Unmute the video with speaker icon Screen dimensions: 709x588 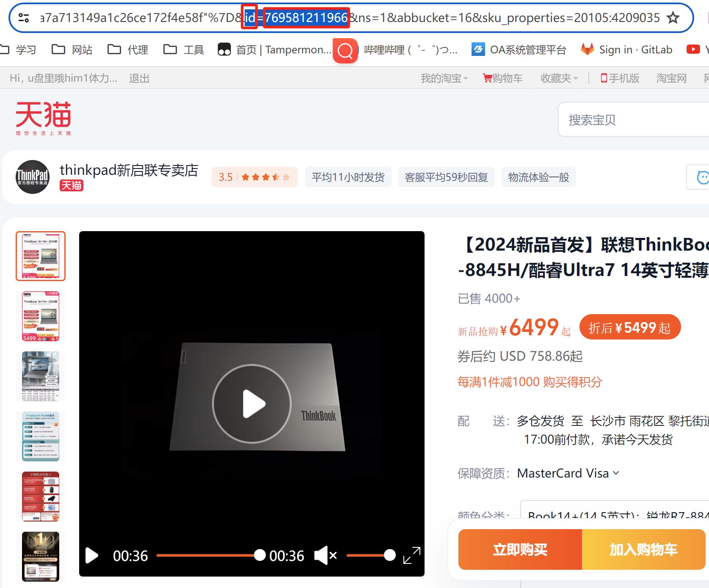[x=326, y=555]
